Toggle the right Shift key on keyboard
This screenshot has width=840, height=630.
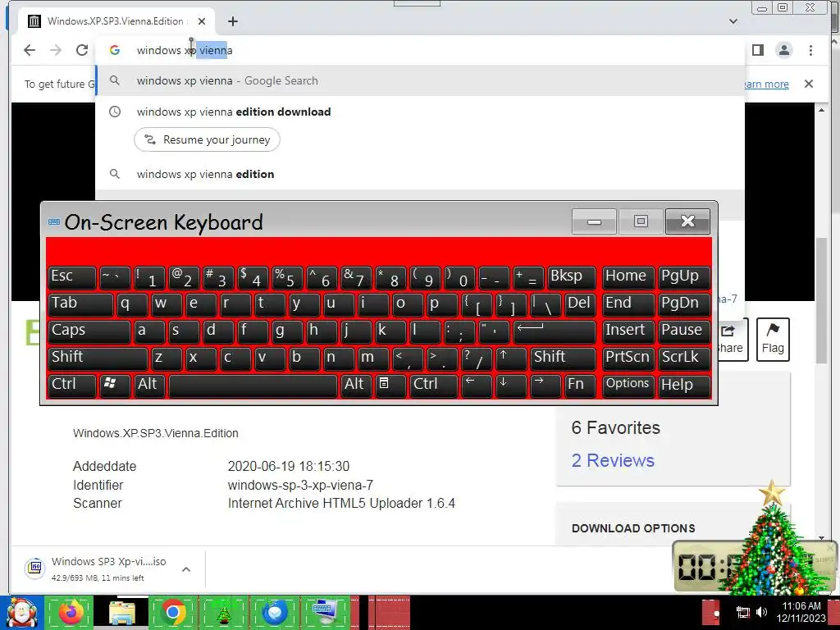[x=563, y=358]
